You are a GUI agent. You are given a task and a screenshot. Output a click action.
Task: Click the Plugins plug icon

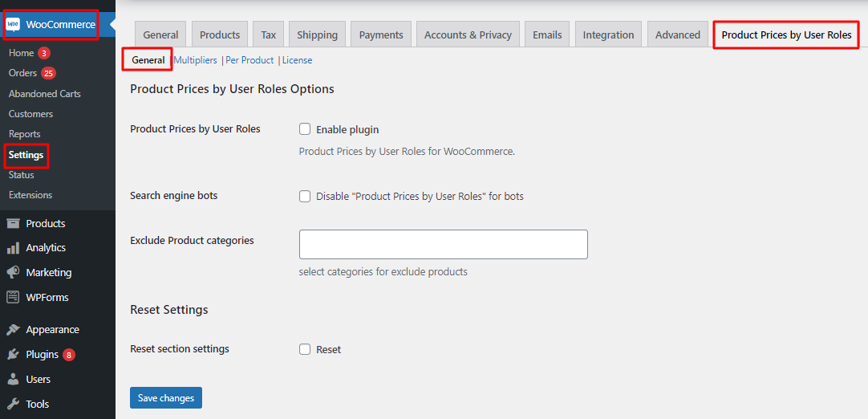click(13, 355)
